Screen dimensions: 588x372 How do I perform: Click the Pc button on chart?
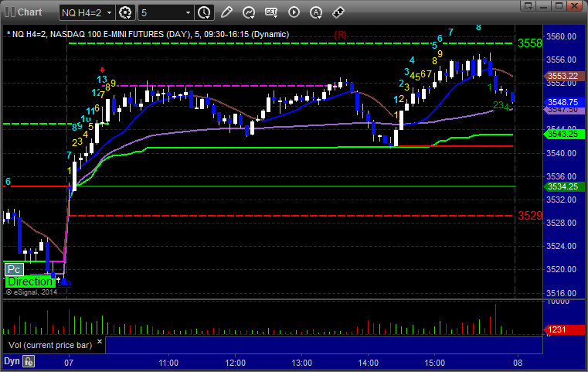(x=14, y=269)
